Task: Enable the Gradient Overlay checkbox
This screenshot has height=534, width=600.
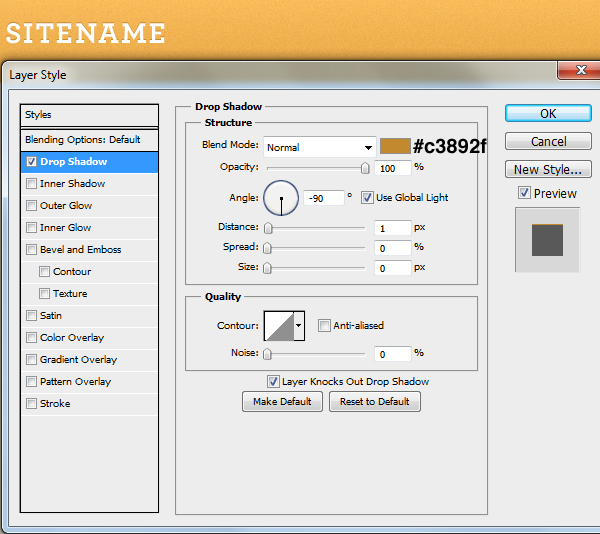Action: (31, 360)
